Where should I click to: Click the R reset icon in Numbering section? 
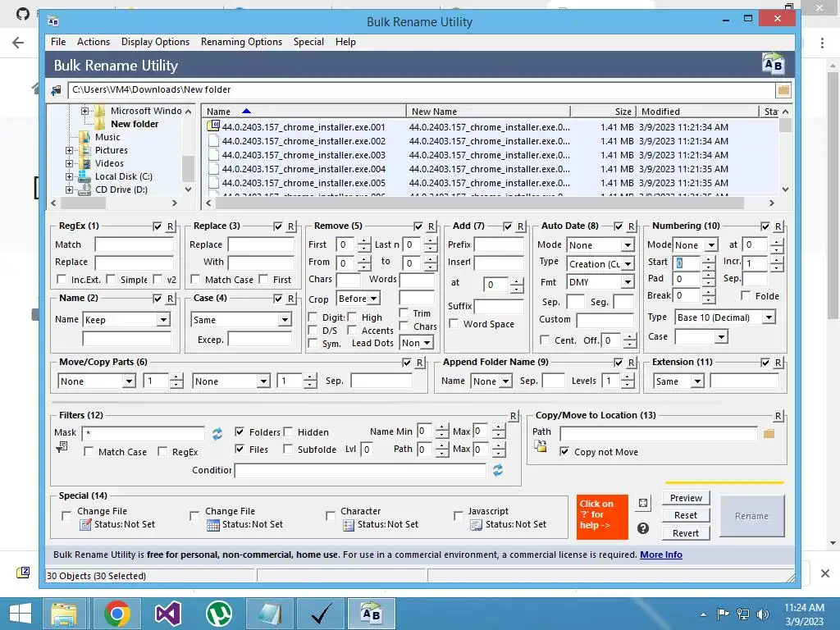point(778,226)
